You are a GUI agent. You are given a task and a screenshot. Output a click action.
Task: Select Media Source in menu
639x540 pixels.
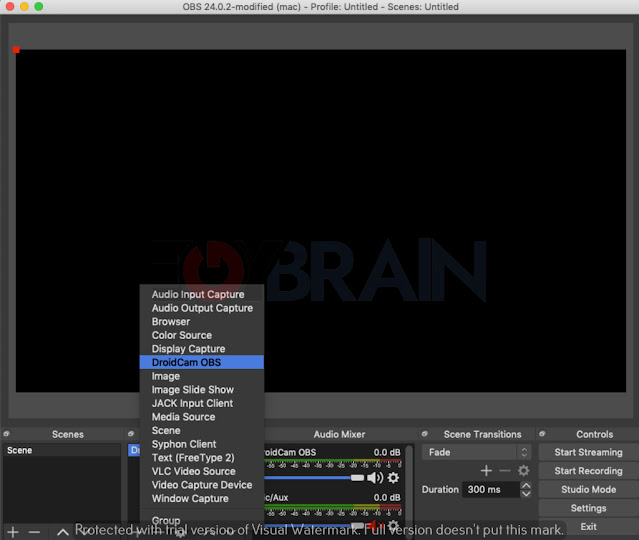(202, 417)
